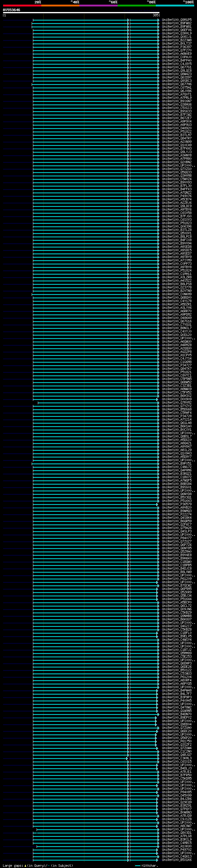
Task: Choose the UniRef100_A6N0E9 entry
Action: [177, 54]
